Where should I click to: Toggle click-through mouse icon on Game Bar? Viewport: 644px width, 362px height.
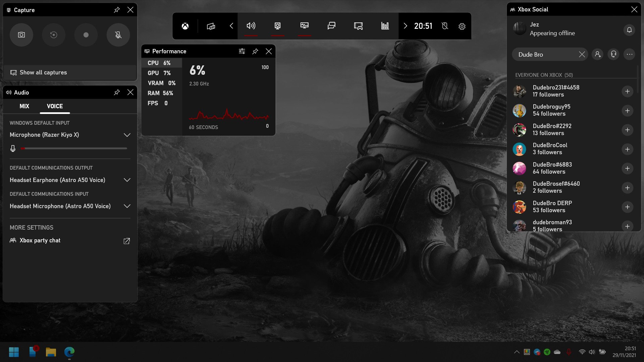pyautogui.click(x=445, y=26)
